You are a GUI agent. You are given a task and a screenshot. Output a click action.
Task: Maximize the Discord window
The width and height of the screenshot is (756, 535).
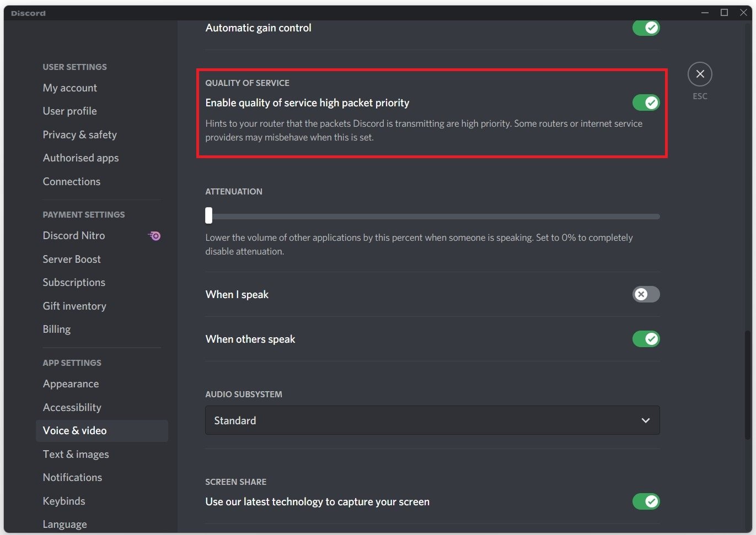pos(724,13)
